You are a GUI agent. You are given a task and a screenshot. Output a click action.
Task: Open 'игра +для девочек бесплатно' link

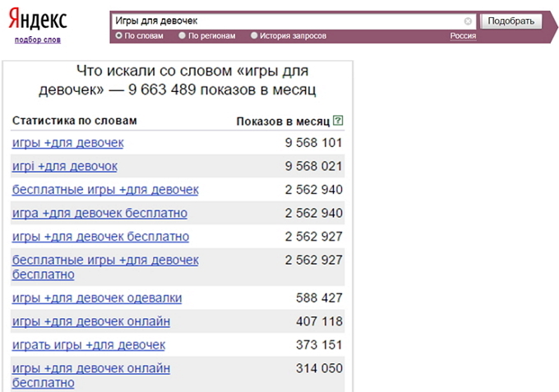click(99, 213)
